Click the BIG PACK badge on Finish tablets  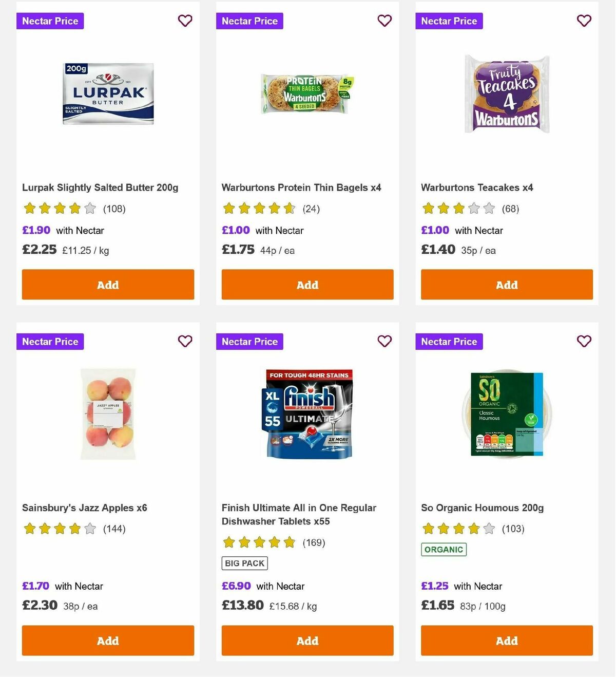click(x=244, y=563)
